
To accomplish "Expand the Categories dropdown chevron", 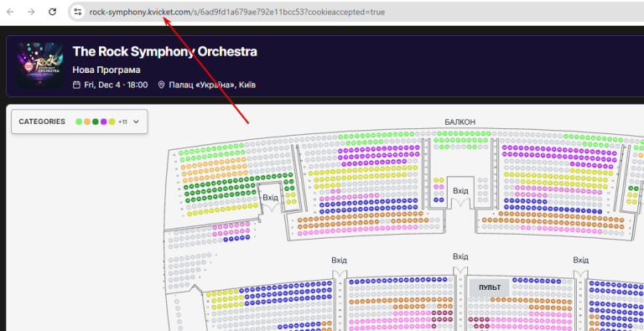I will [x=137, y=122].
